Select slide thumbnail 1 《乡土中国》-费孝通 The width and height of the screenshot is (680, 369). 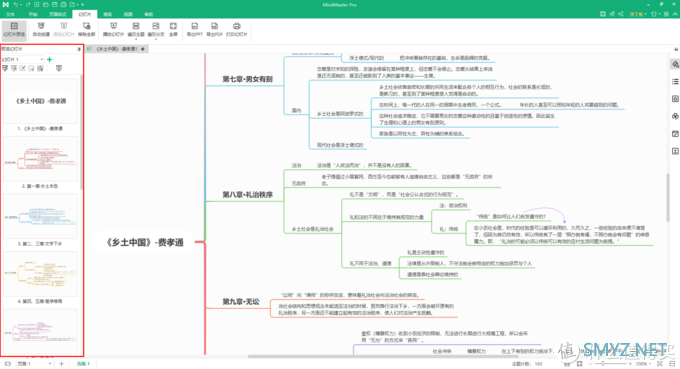coord(40,101)
